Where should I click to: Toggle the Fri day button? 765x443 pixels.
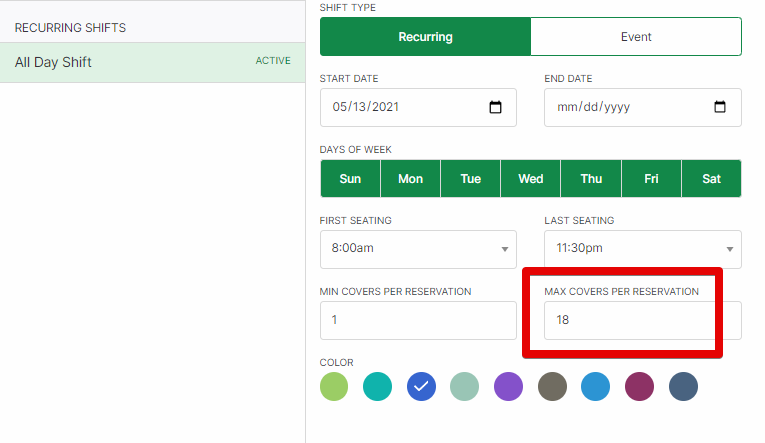tap(651, 179)
